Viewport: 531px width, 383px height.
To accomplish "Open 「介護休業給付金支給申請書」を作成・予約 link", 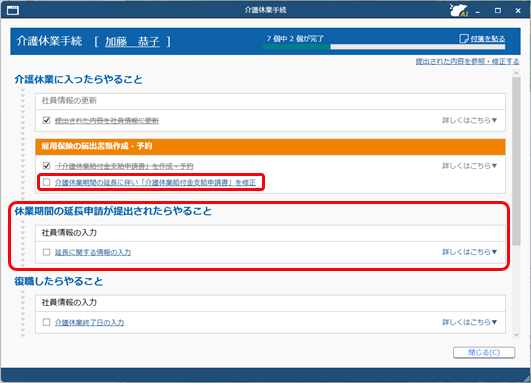I will 124,166.
